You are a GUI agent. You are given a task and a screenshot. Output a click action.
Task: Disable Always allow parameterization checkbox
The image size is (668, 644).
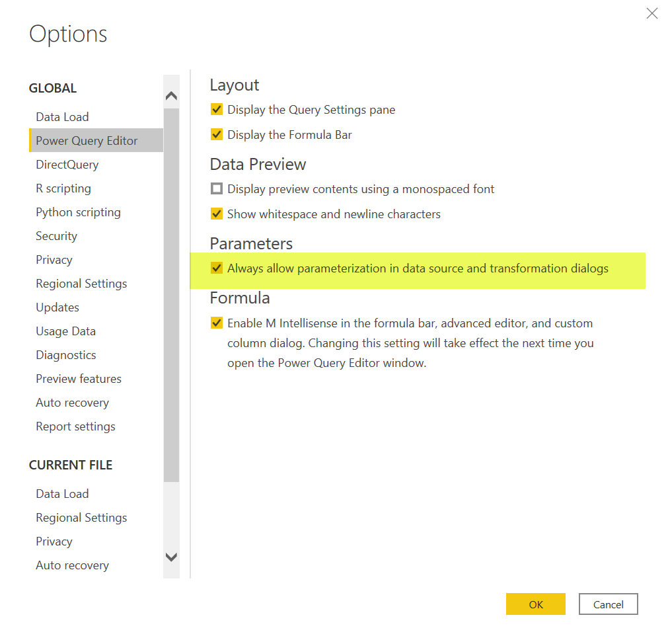tap(217, 268)
